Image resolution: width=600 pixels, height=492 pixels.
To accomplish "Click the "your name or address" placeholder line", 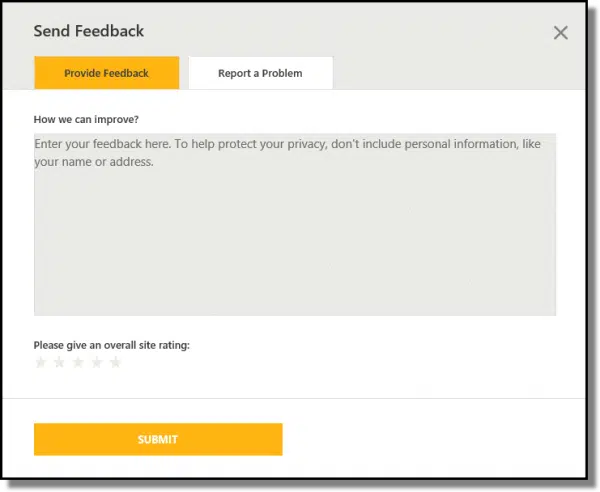I will click(x=94, y=161).
